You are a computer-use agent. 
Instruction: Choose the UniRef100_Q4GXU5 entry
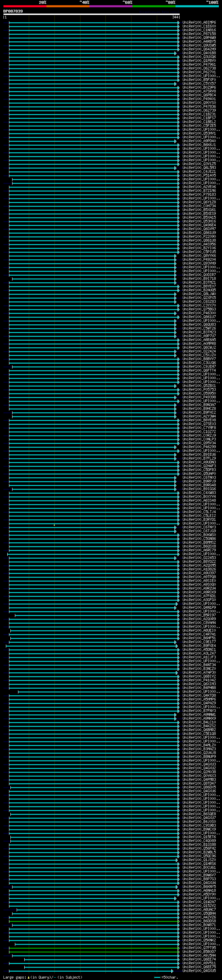[199, 971]
